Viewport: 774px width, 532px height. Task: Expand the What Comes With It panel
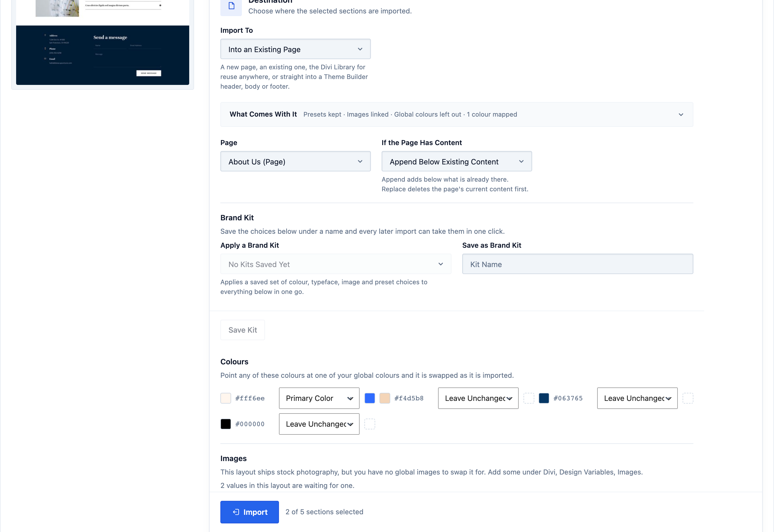pos(457,114)
